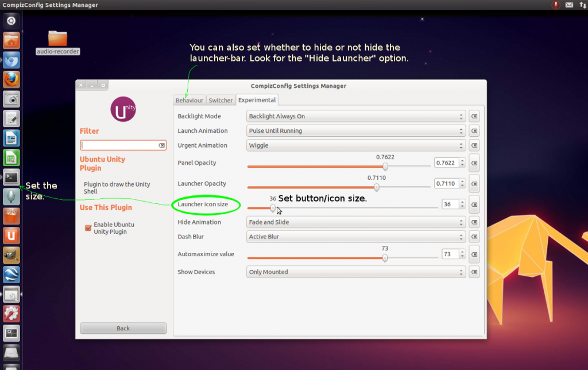This screenshot has height=370, width=588.
Task: Toggle the Enable Ubuntu Unity Plugin checkbox
Action: (x=88, y=228)
